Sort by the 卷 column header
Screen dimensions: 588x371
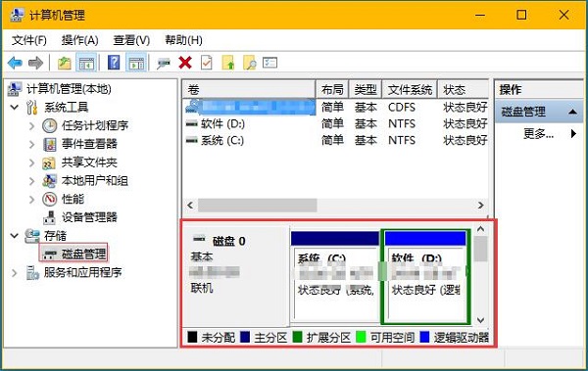249,89
